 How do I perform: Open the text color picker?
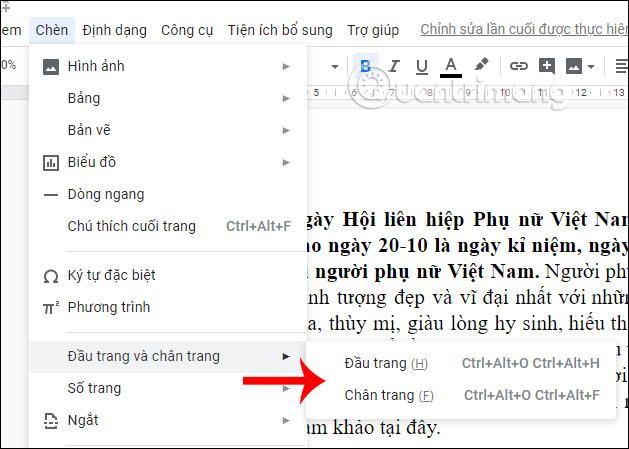coord(451,67)
